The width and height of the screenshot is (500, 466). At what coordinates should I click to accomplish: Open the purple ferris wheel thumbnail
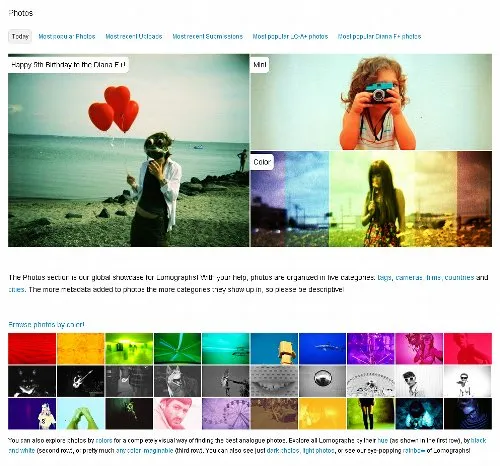pyautogui.click(x=226, y=413)
